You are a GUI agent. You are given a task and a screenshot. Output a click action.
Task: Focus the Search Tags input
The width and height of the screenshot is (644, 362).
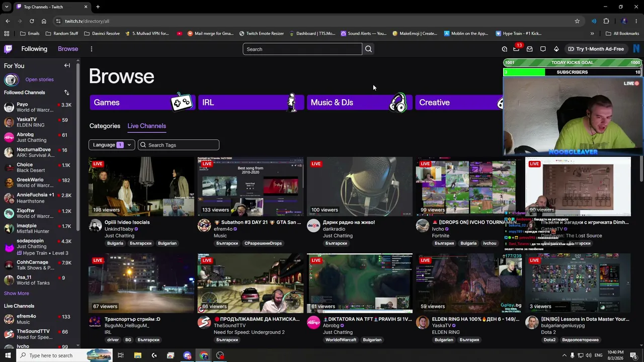tap(179, 145)
